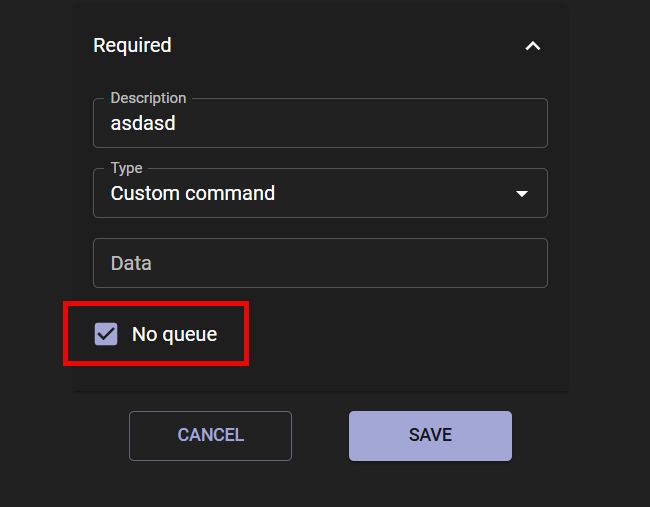Click the up caret icon next to Required
Viewport: 650px width, 507px height.
point(533,46)
